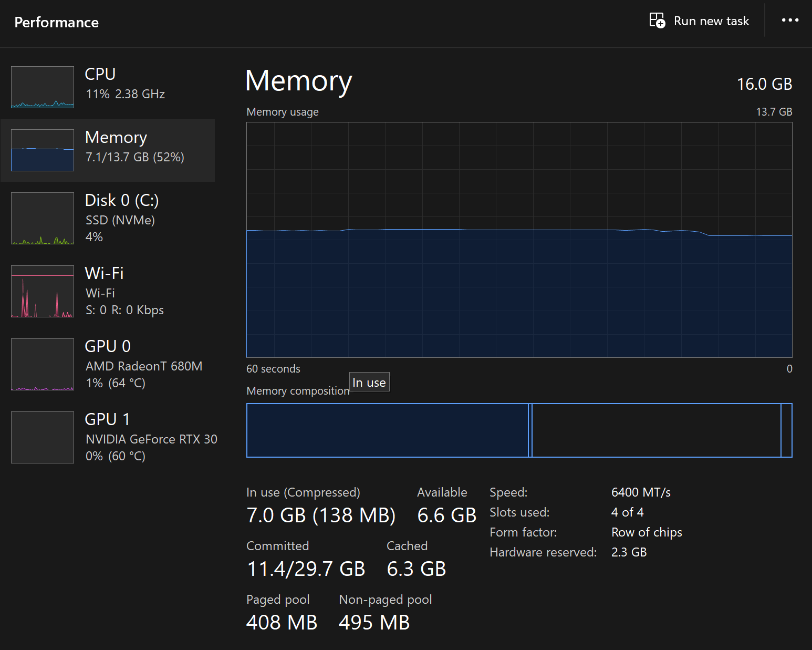Screen dimensions: 812x650
Task: Click the 60 seconds axis label
Action: [x=273, y=369]
